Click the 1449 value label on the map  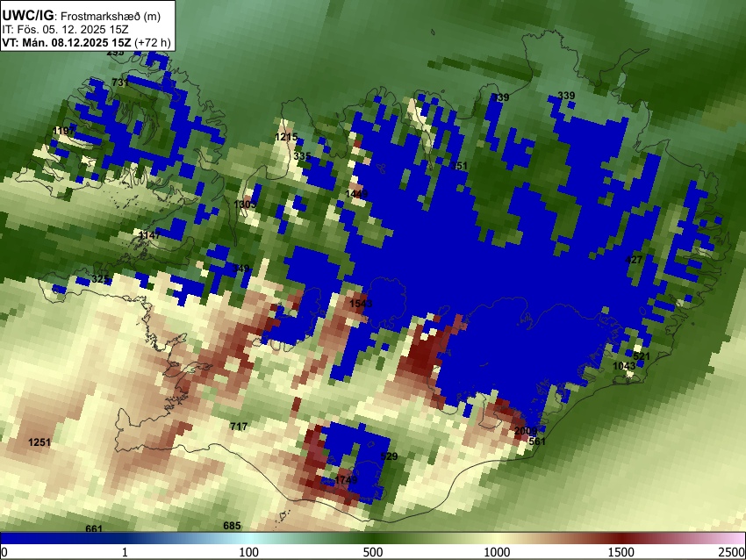(356, 194)
